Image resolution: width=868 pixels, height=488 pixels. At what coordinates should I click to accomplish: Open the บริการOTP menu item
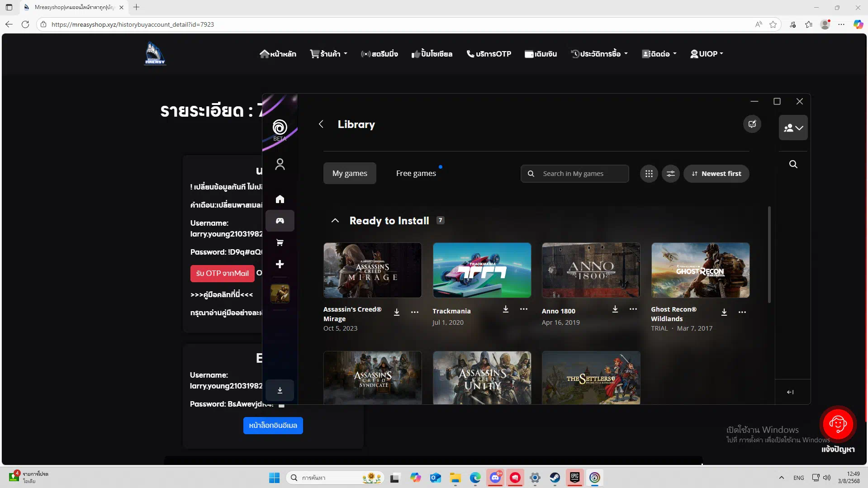pyautogui.click(x=489, y=54)
